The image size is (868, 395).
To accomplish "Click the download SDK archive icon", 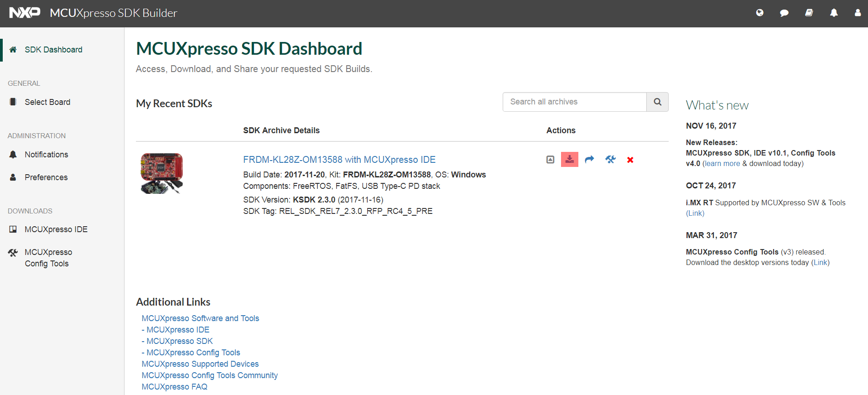I will click(569, 160).
